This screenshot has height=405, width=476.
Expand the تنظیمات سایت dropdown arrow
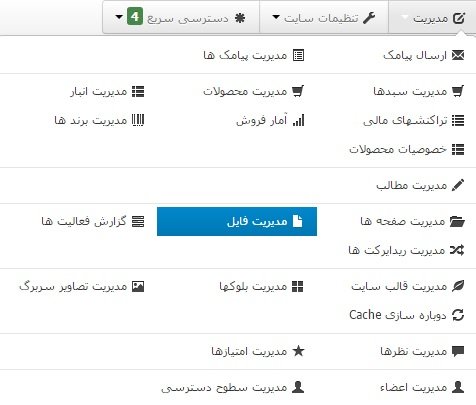click(x=276, y=17)
